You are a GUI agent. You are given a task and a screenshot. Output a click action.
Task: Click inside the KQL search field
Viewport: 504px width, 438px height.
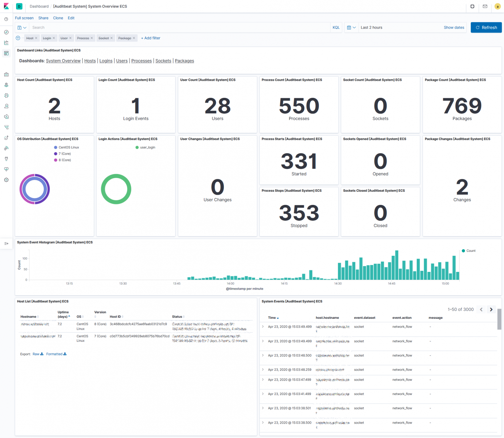pyautogui.click(x=164, y=27)
